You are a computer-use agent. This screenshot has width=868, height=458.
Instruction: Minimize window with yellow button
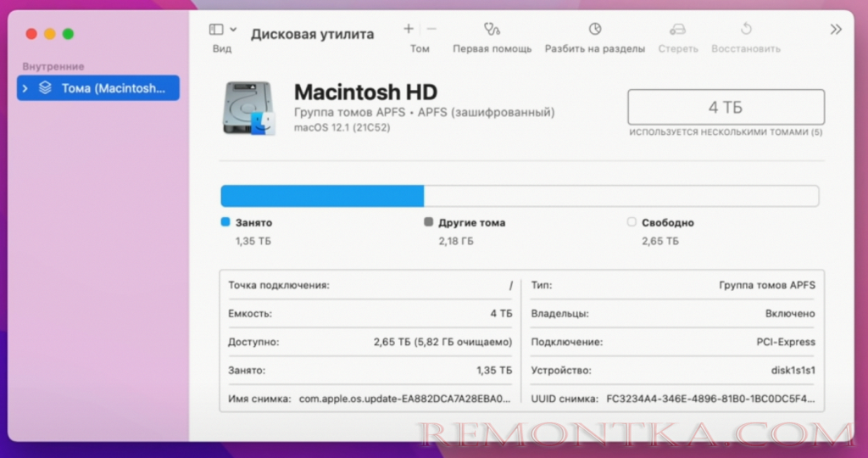pyautogui.click(x=50, y=34)
